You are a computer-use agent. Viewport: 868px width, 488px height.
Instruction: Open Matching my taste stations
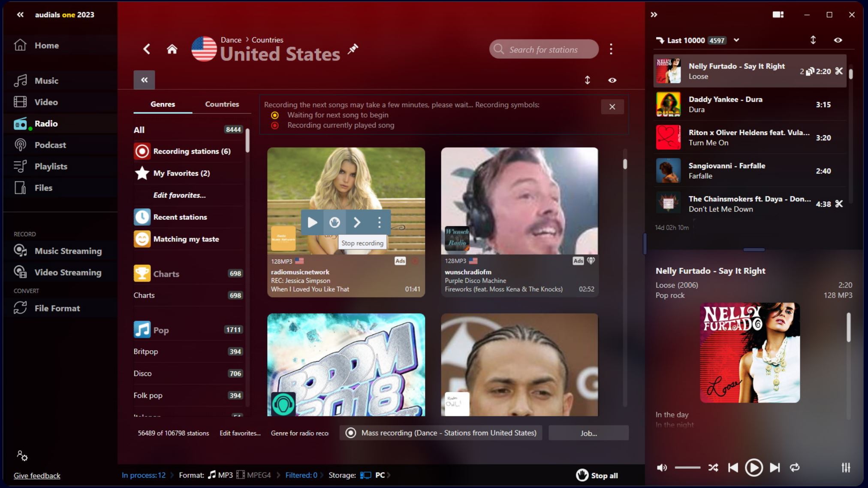[188, 239]
